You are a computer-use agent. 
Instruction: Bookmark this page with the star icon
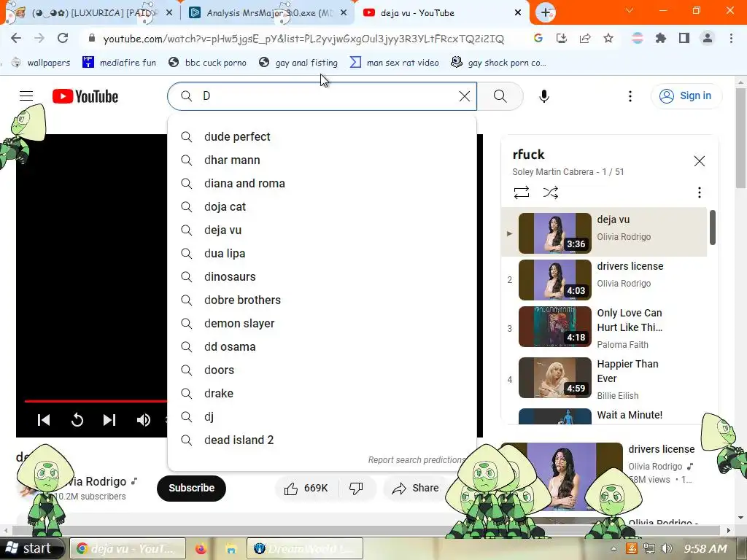click(x=608, y=39)
